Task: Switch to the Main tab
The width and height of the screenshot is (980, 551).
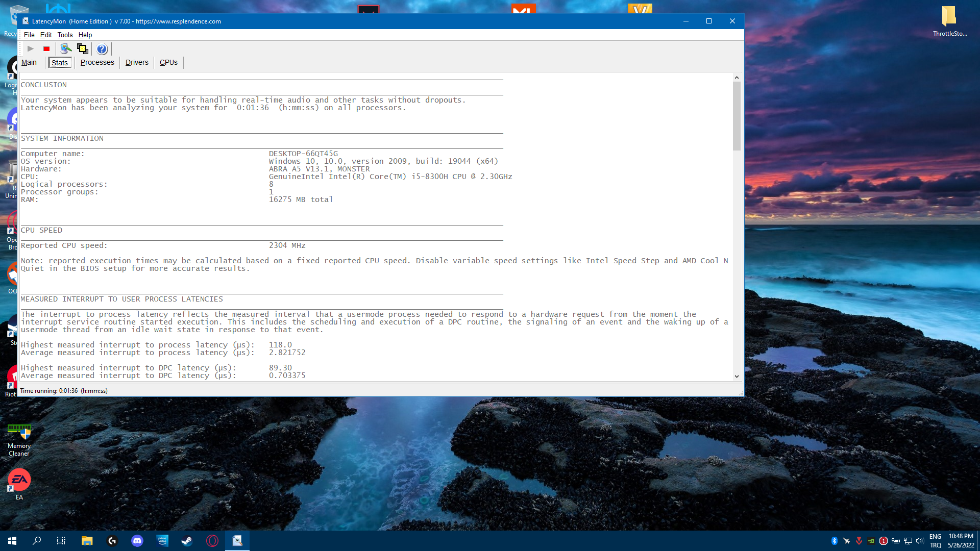Action: point(29,62)
